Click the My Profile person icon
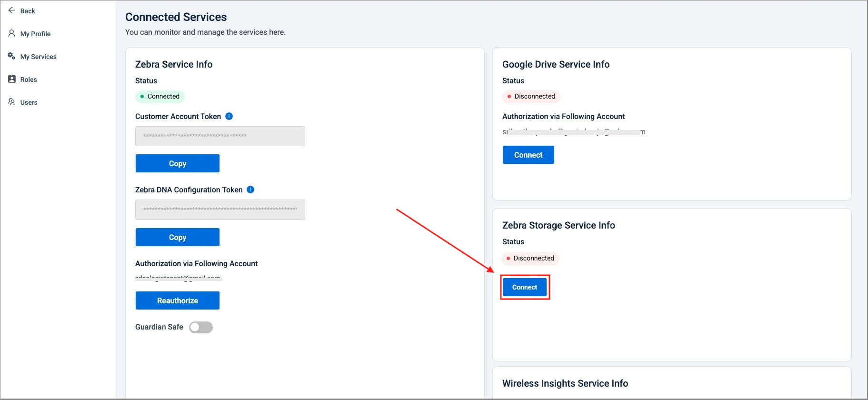This screenshot has width=868, height=400. coord(11,33)
